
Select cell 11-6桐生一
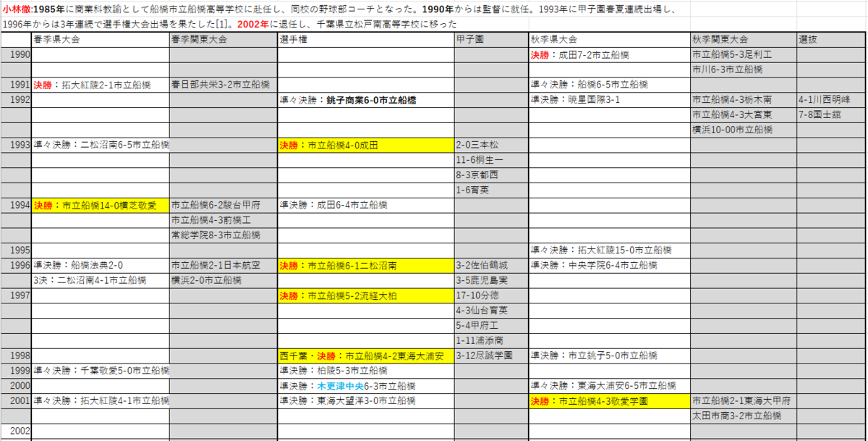coord(491,160)
